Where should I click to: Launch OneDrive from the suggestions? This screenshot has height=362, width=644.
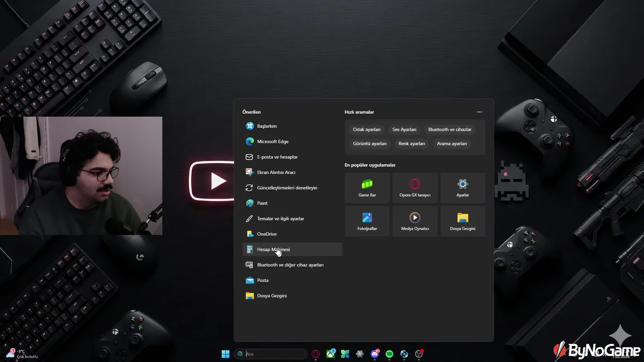click(292, 234)
